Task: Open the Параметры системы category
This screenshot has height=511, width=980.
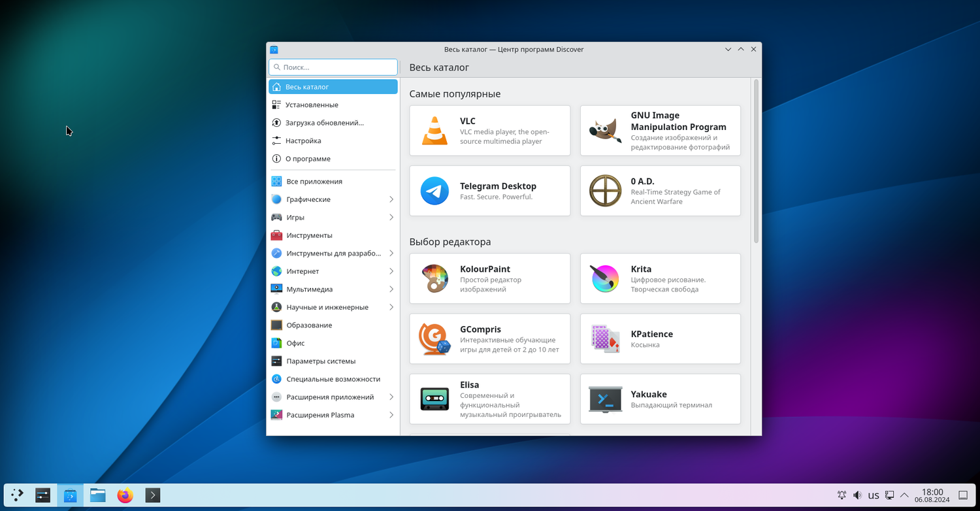Action: (333, 361)
